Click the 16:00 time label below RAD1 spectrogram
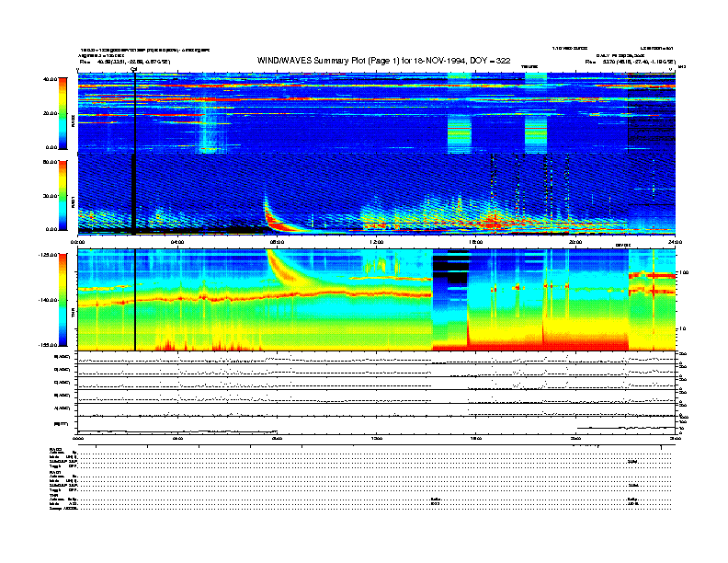The image size is (728, 563). [476, 242]
